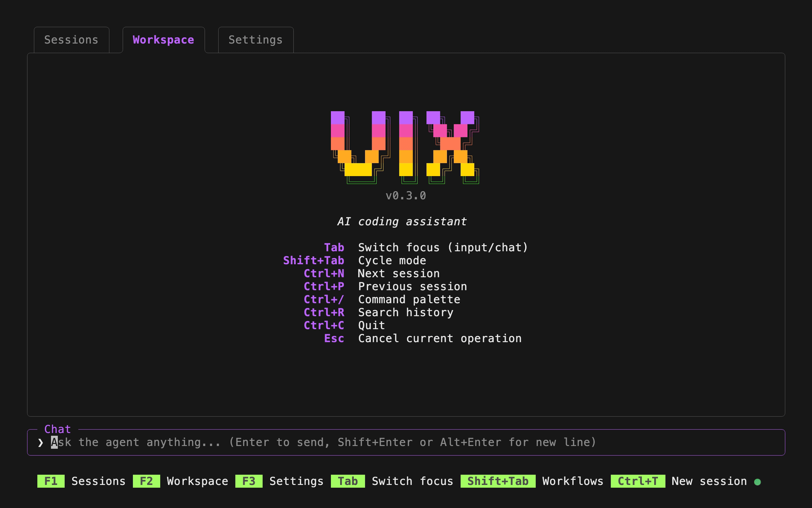This screenshot has height=508, width=812.
Task: Click 'Cycle mode' description text
Action: pos(392,260)
